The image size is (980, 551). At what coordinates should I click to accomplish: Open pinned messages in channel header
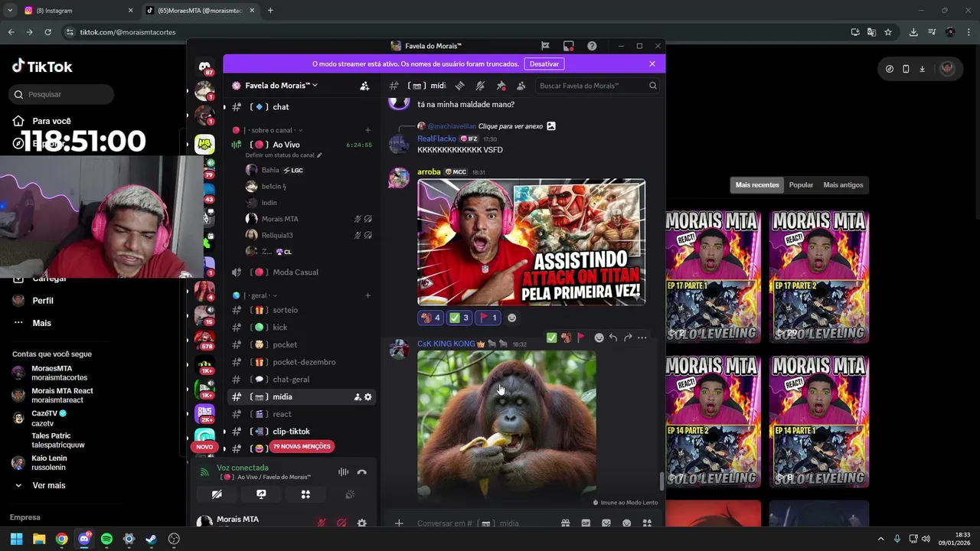pyautogui.click(x=501, y=86)
